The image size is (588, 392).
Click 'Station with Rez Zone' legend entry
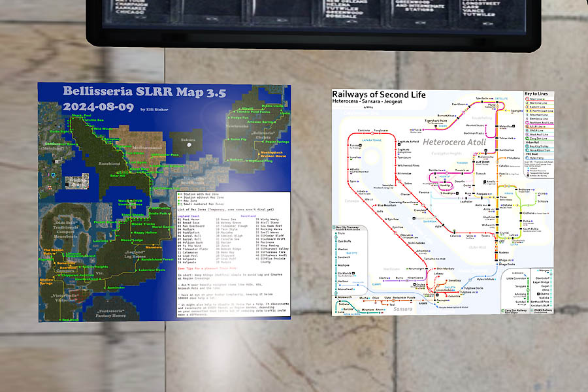click(x=201, y=194)
